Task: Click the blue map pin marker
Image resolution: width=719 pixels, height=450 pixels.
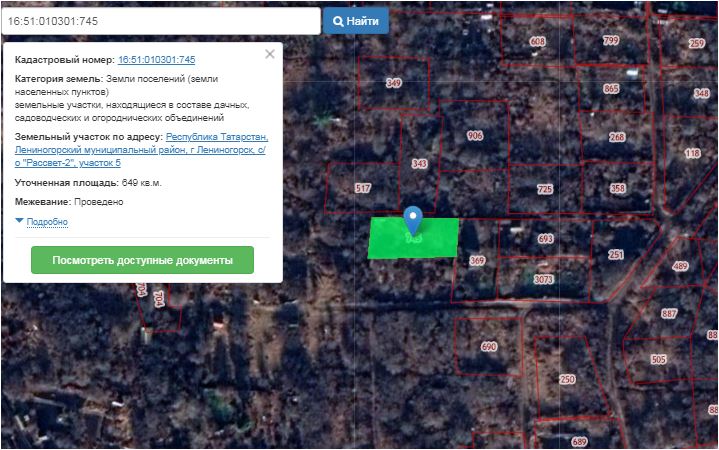Action: (x=412, y=219)
